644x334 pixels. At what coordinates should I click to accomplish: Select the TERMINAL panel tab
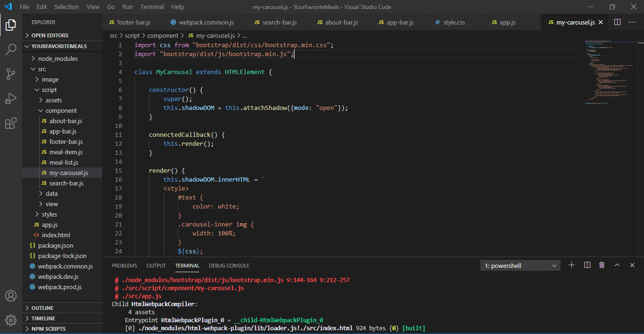[187, 266]
